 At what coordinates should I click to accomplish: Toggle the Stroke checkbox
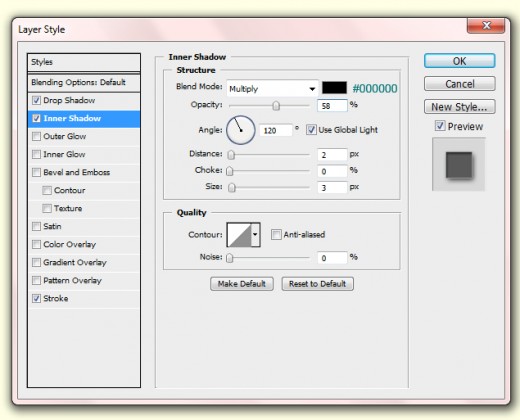tap(36, 298)
